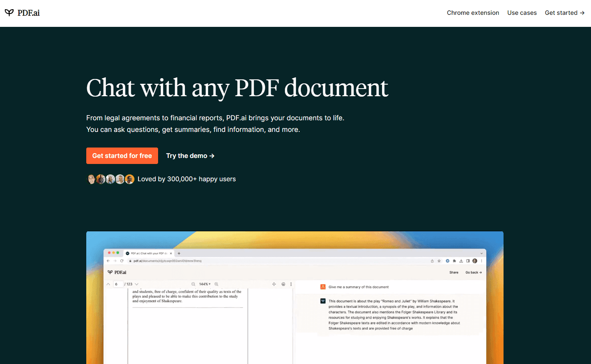Select the 'PDF.ai | Chat with your PDF' browser tab
Image resolution: width=591 pixels, height=364 pixels.
point(148,253)
